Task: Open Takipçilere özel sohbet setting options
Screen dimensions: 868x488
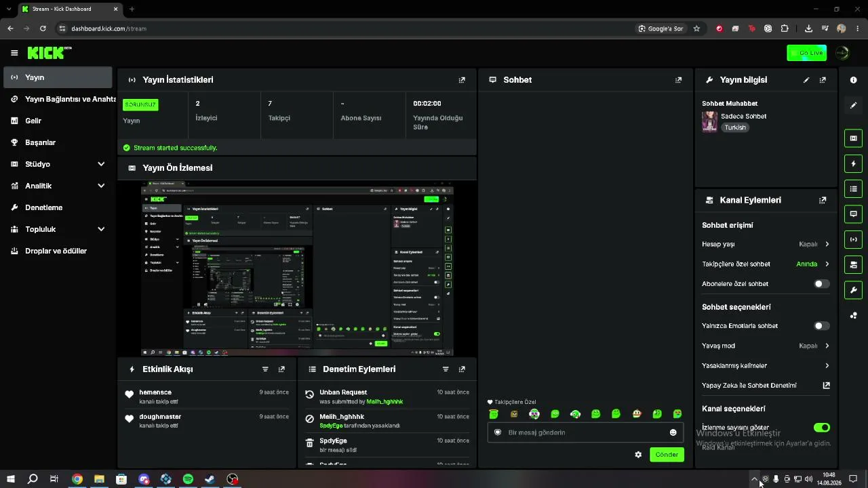Action: coord(766,264)
